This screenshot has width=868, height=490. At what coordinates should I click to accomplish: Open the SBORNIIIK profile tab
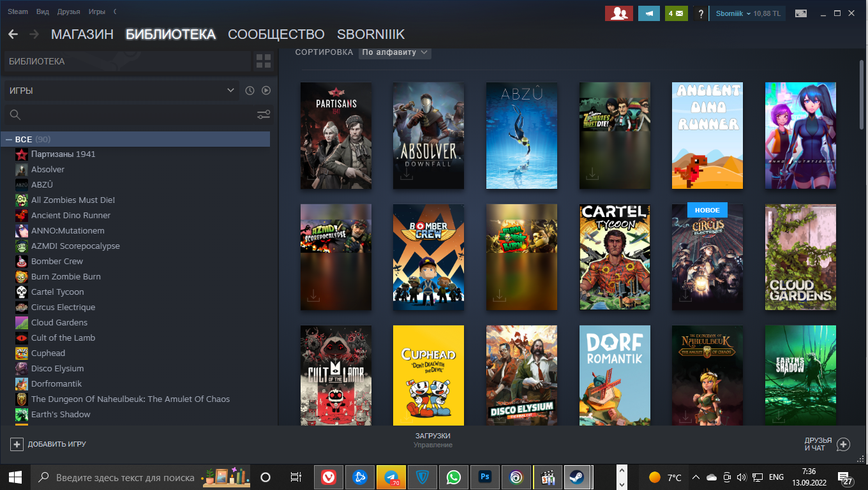(371, 34)
